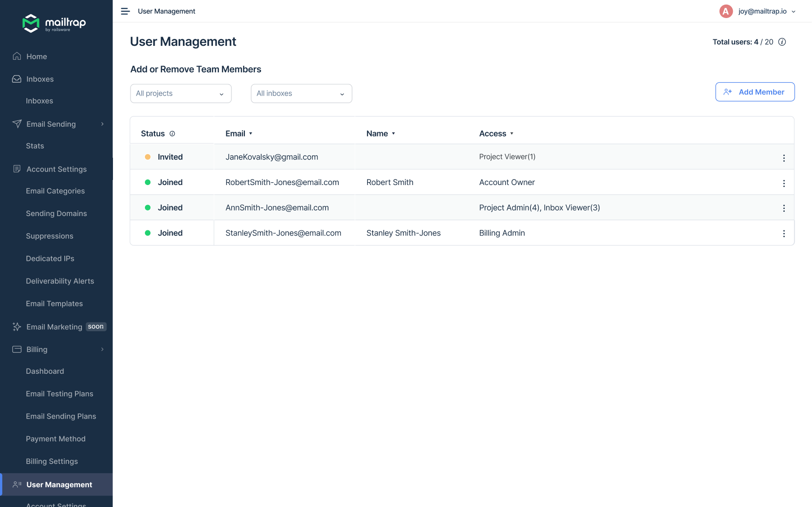Go to Home in the sidebar
This screenshot has height=507, width=812.
pos(37,56)
